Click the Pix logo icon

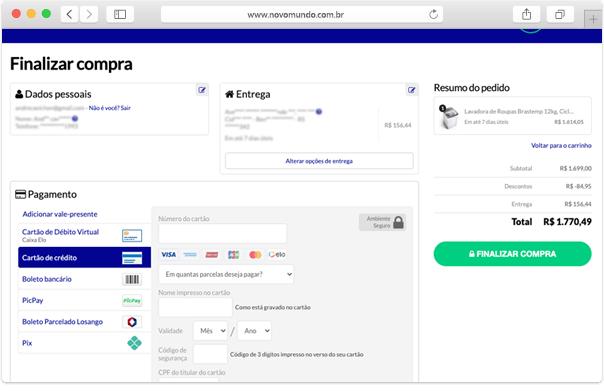134,343
